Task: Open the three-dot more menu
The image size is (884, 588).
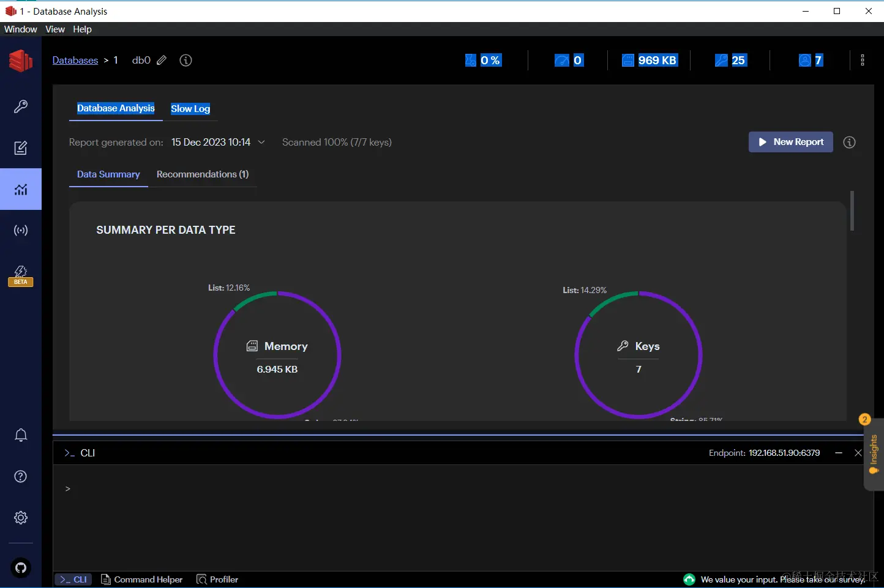Action: click(863, 60)
